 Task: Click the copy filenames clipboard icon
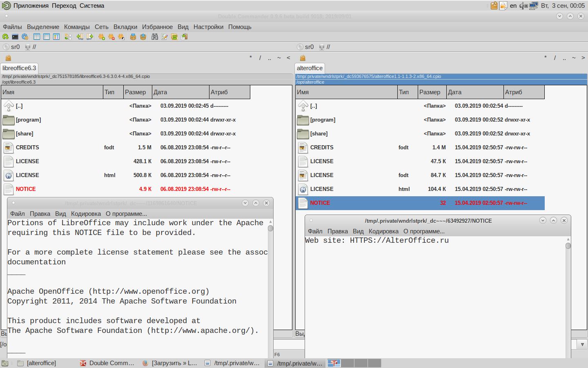tap(185, 37)
